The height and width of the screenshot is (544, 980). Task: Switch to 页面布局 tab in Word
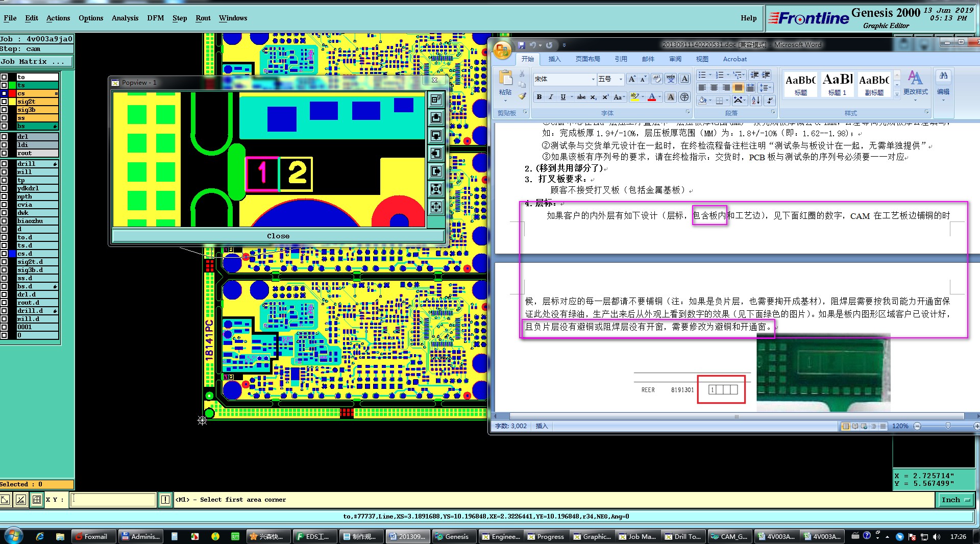(x=587, y=59)
